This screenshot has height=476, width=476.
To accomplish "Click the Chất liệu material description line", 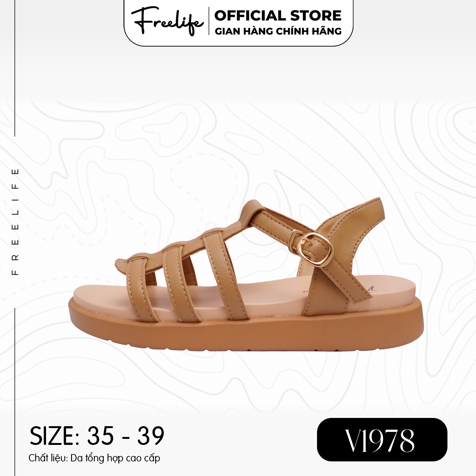I will pos(94,458).
